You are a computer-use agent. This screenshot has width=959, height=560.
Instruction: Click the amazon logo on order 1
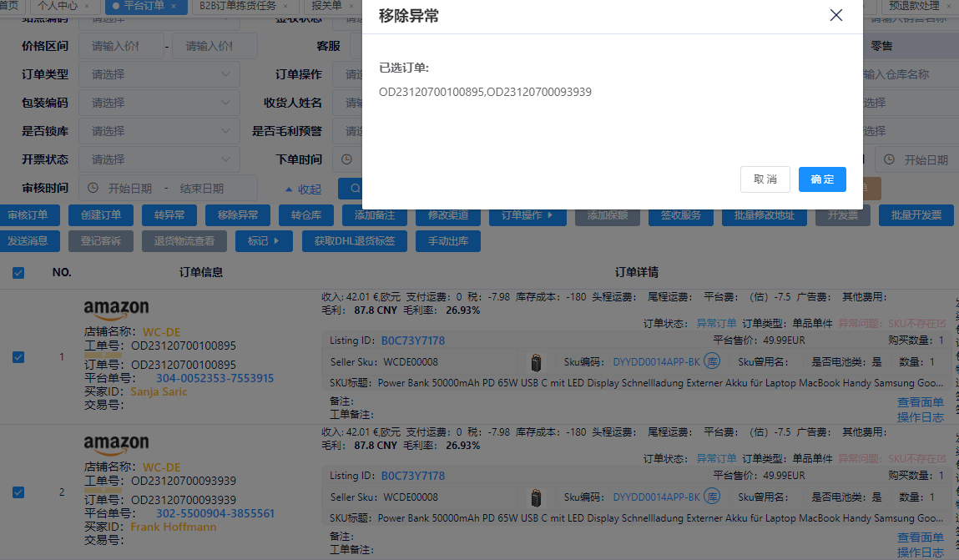click(117, 308)
